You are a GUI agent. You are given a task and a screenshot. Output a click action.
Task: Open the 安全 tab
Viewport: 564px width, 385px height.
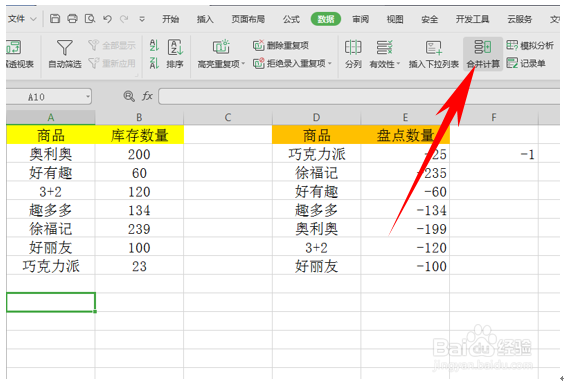click(429, 19)
